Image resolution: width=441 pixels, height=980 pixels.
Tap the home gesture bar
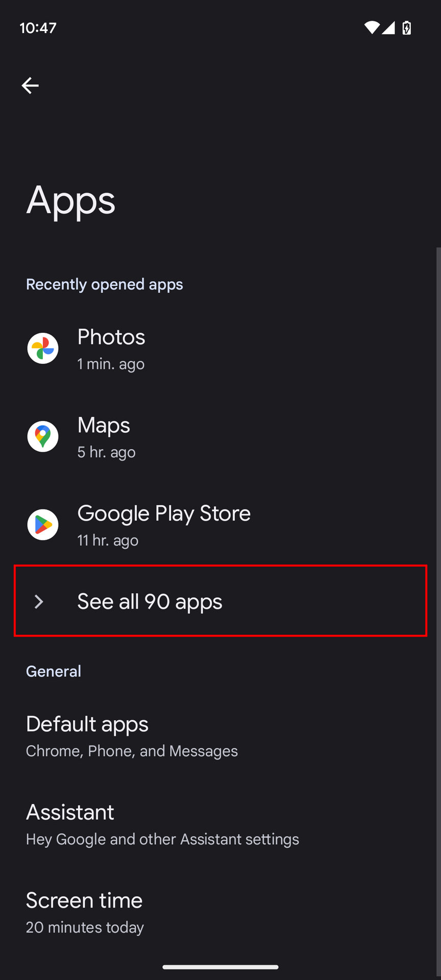pyautogui.click(x=220, y=967)
